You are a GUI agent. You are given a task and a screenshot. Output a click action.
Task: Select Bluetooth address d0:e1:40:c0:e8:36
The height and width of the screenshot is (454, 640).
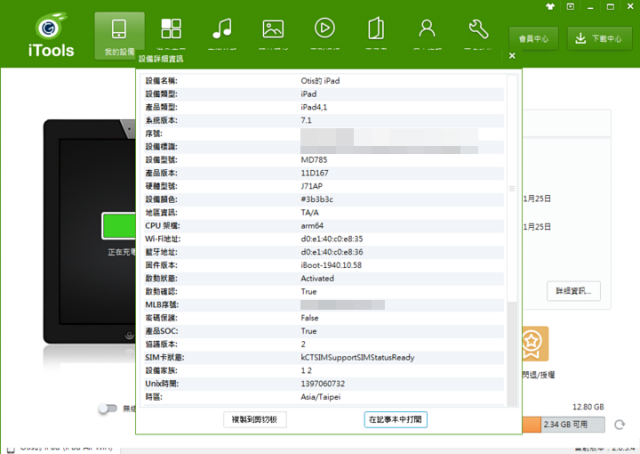pos(332,252)
